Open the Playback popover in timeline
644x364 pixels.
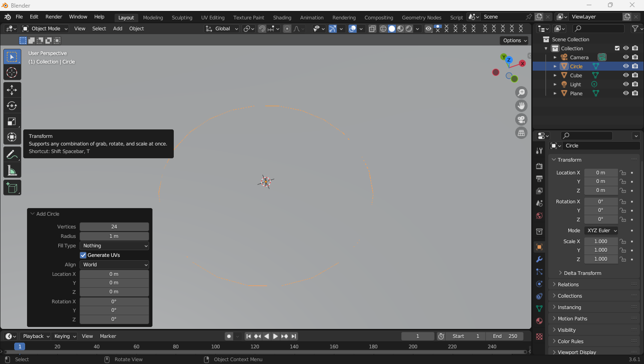tap(36, 336)
